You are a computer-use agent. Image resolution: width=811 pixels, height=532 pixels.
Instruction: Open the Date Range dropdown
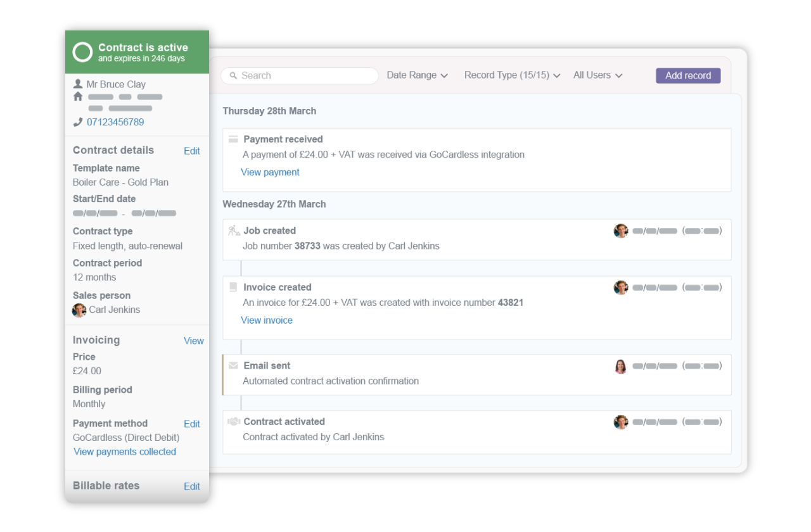click(417, 75)
